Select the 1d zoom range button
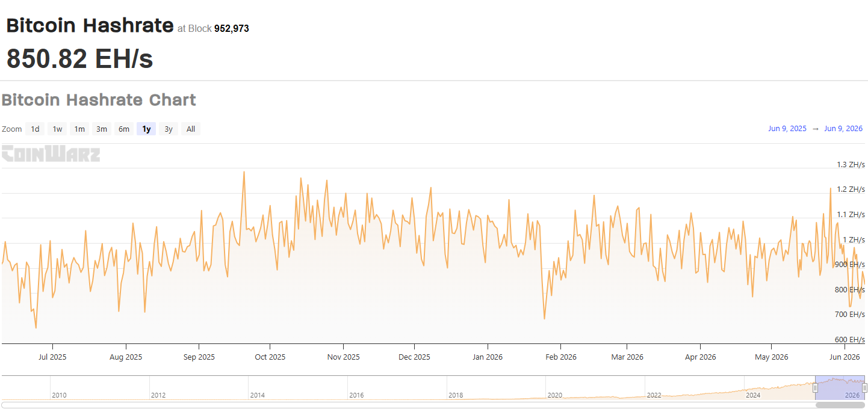 coord(36,129)
